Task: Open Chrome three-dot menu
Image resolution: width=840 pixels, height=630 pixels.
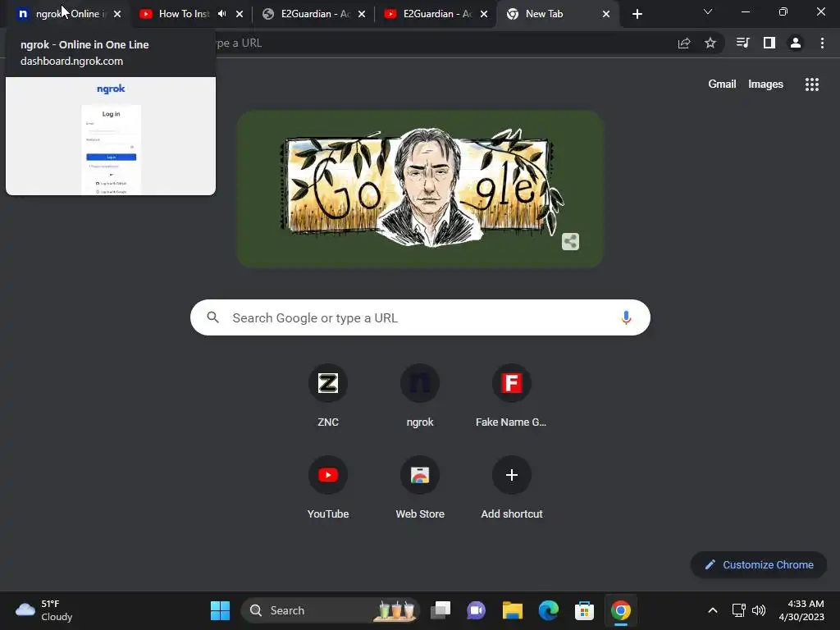Action: [822, 43]
